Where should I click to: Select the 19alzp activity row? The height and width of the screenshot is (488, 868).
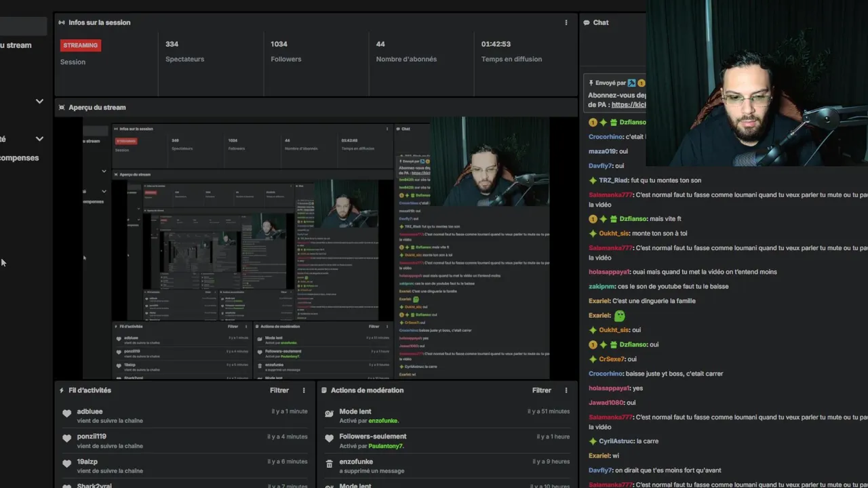[x=184, y=466]
